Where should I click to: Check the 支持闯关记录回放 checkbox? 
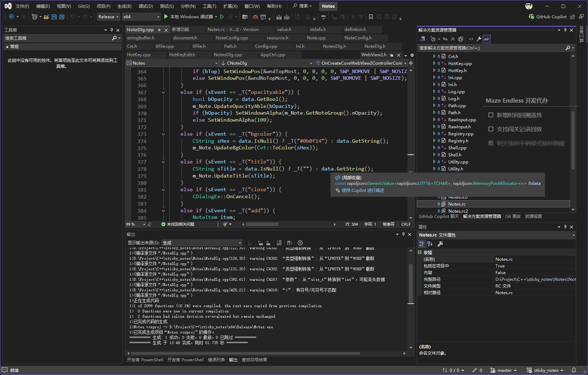tap(491, 129)
